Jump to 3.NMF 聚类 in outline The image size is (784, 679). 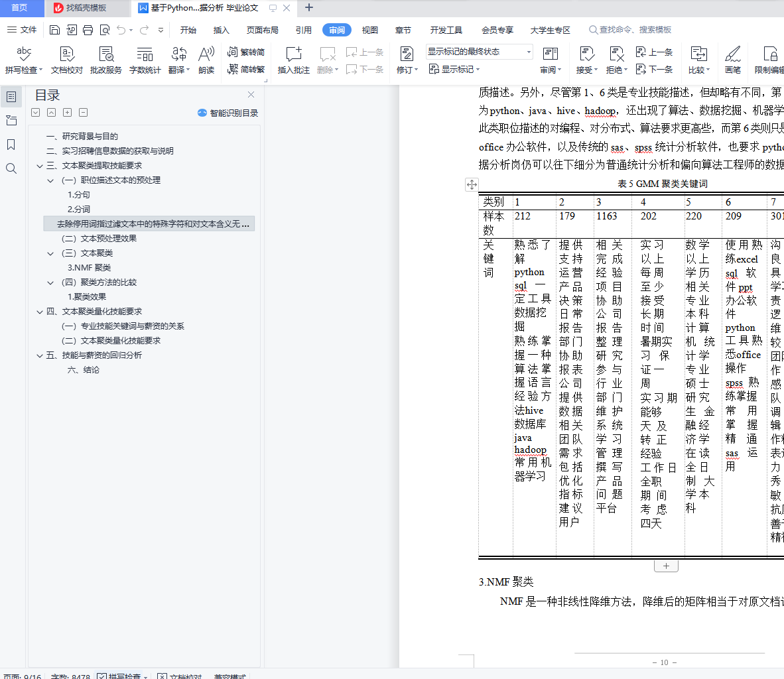pos(89,268)
